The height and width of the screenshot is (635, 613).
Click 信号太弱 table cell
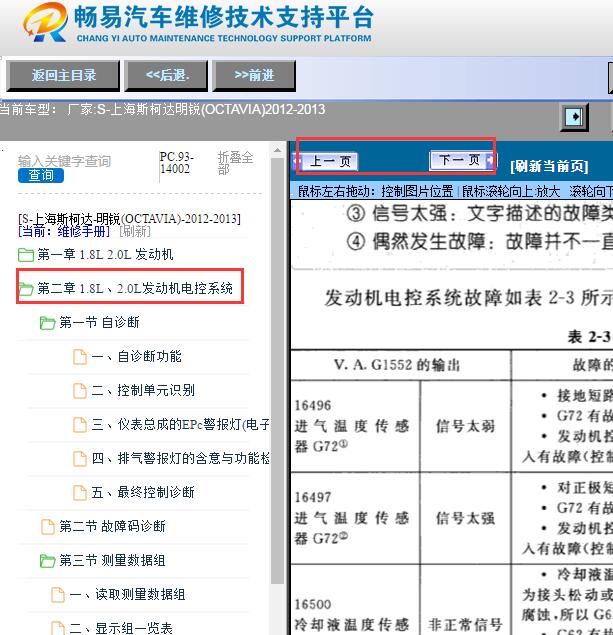point(465,426)
